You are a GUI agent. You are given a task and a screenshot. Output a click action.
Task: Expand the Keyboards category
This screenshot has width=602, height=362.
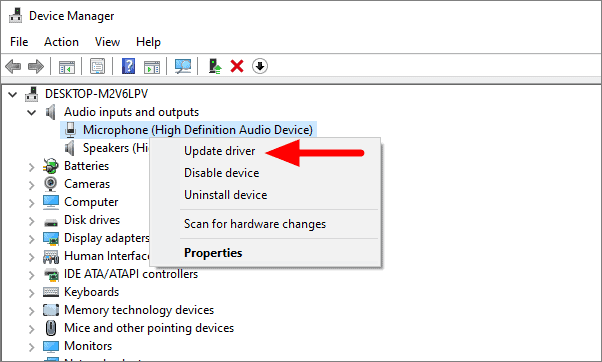click(31, 293)
